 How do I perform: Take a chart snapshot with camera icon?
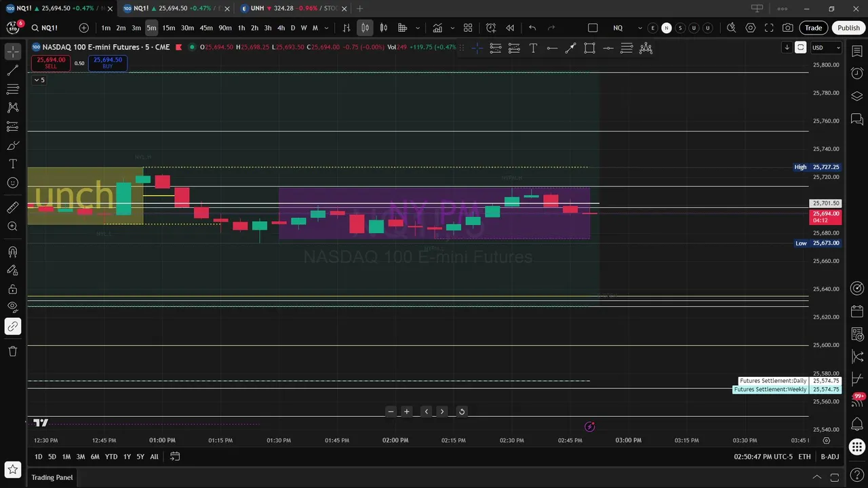pyautogui.click(x=788, y=28)
